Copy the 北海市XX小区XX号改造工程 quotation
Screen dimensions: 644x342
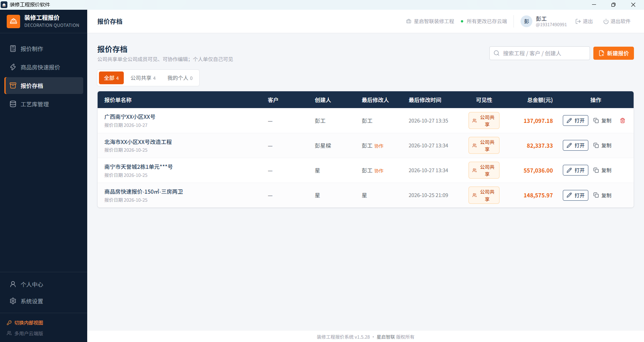click(x=602, y=145)
